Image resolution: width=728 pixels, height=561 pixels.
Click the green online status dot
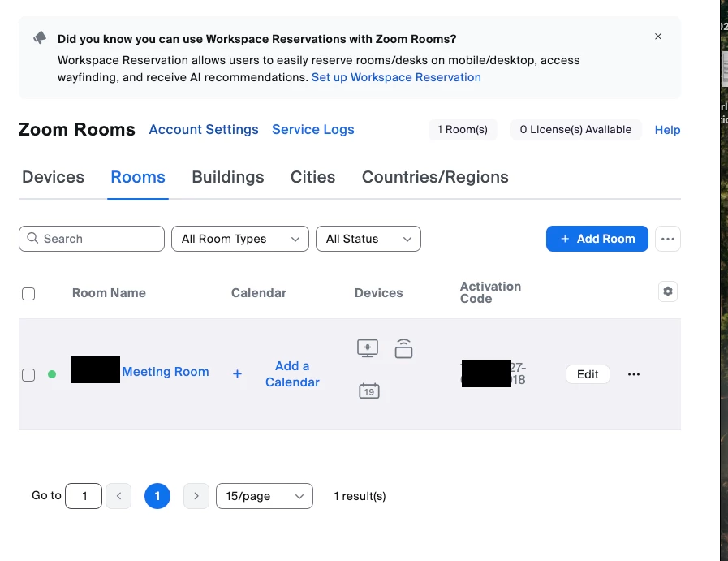point(52,374)
